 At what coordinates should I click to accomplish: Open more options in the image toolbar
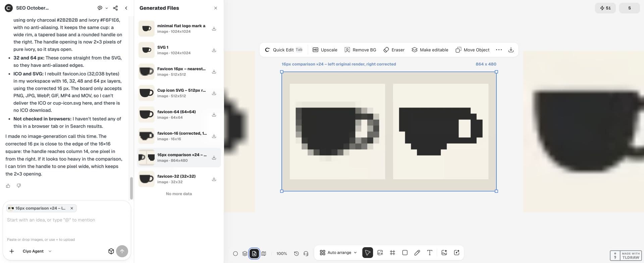point(499,50)
